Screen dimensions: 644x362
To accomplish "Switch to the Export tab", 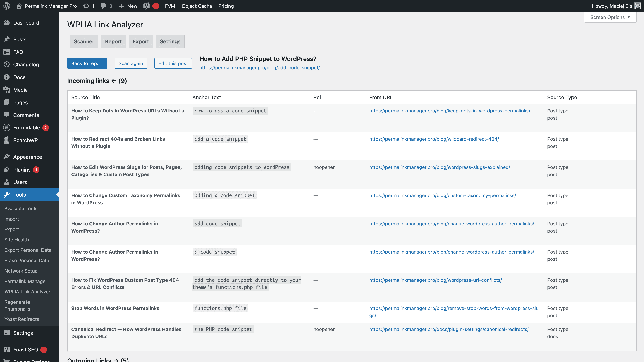I will tap(141, 41).
